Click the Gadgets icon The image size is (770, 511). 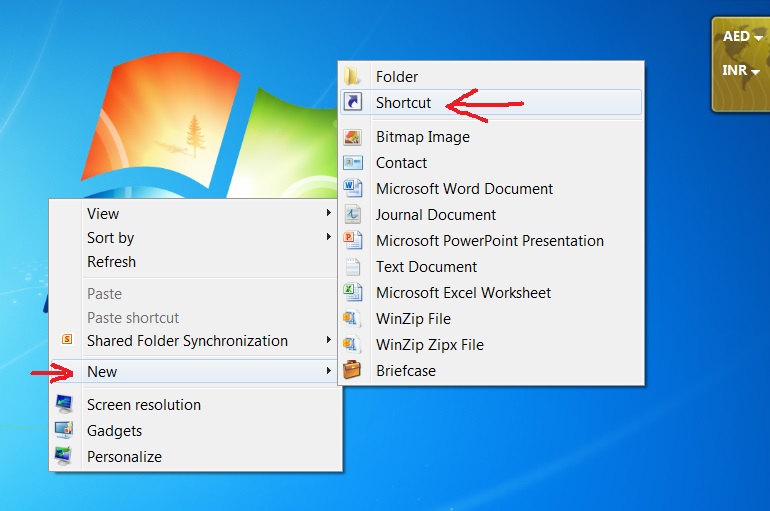point(64,430)
